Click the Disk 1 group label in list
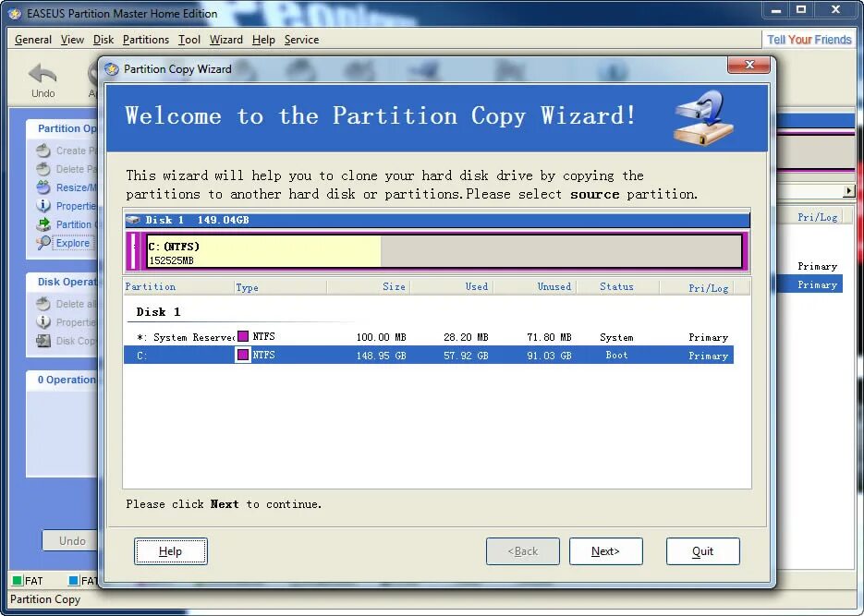Image resolution: width=864 pixels, height=616 pixels. tap(158, 312)
